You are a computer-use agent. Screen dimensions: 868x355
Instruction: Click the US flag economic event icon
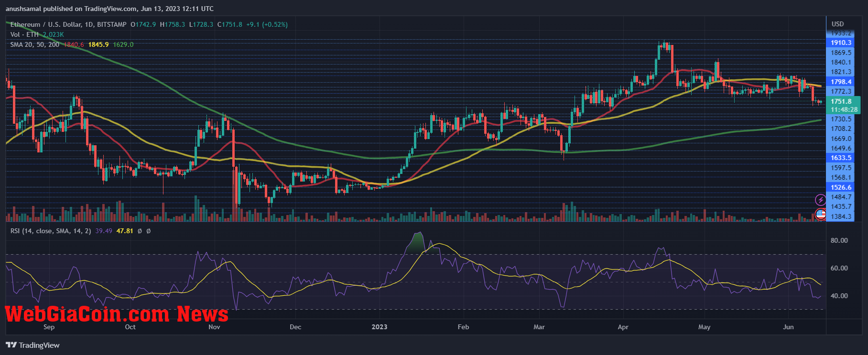tap(820, 214)
